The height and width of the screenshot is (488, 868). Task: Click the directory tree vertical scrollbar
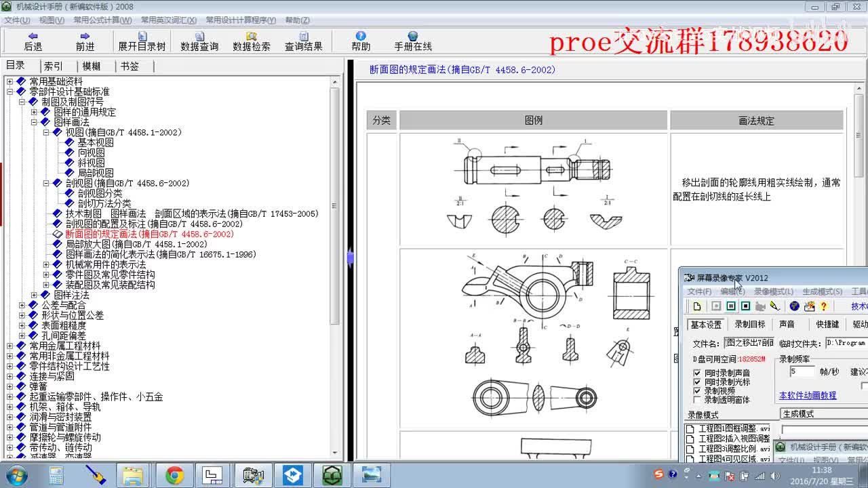[335, 266]
